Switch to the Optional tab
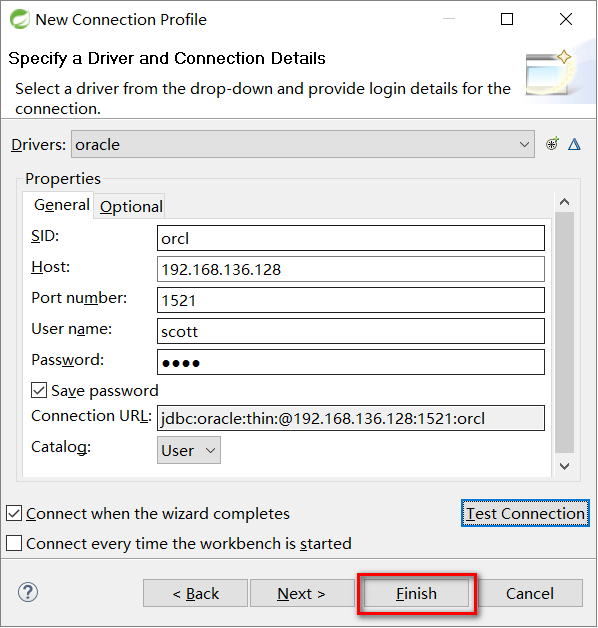The image size is (598, 628). (x=131, y=207)
